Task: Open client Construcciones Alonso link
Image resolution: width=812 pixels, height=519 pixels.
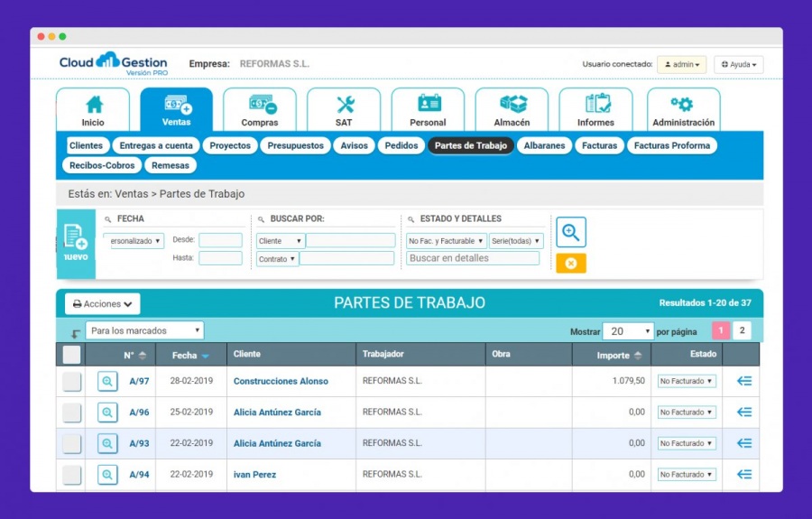Action: (x=281, y=381)
